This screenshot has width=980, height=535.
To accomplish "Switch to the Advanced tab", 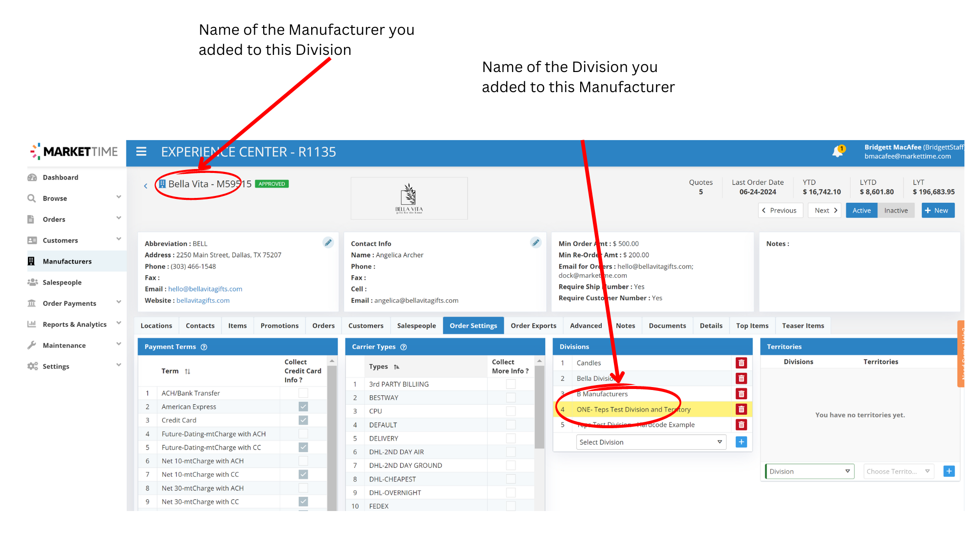I will pyautogui.click(x=586, y=326).
